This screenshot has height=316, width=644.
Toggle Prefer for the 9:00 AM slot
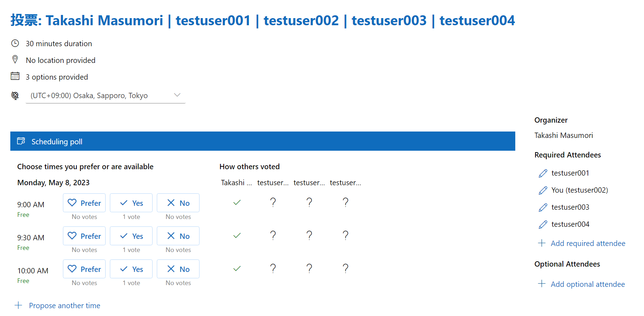[x=84, y=203]
